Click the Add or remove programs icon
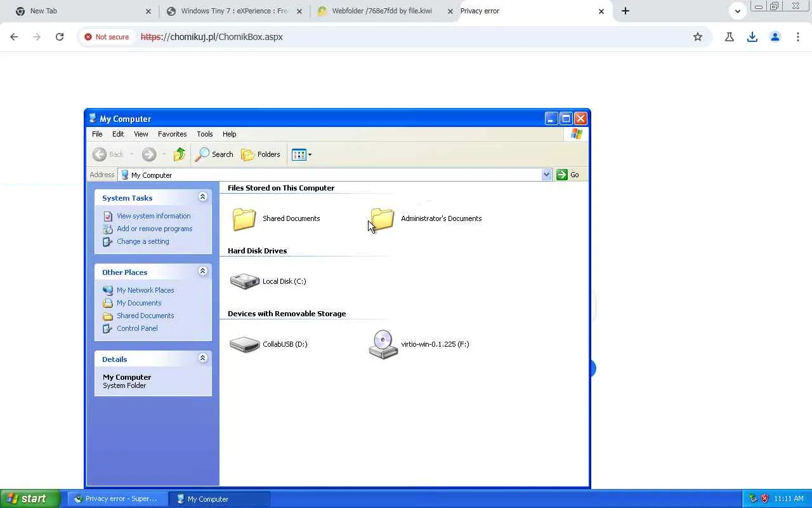This screenshot has width=812, height=508. (x=108, y=229)
